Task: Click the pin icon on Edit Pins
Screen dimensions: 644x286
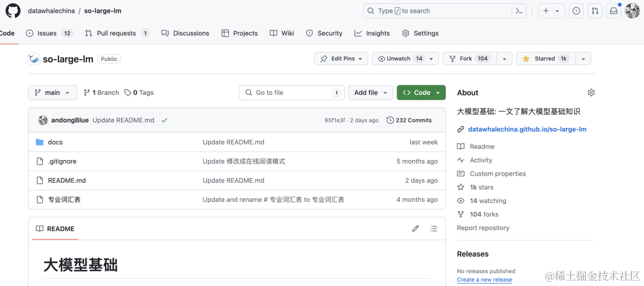Action: pyautogui.click(x=324, y=59)
